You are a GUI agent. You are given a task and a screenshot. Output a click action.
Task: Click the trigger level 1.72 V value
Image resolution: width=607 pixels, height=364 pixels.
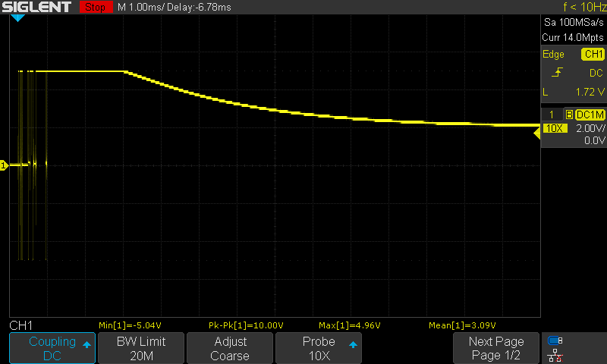tap(590, 92)
